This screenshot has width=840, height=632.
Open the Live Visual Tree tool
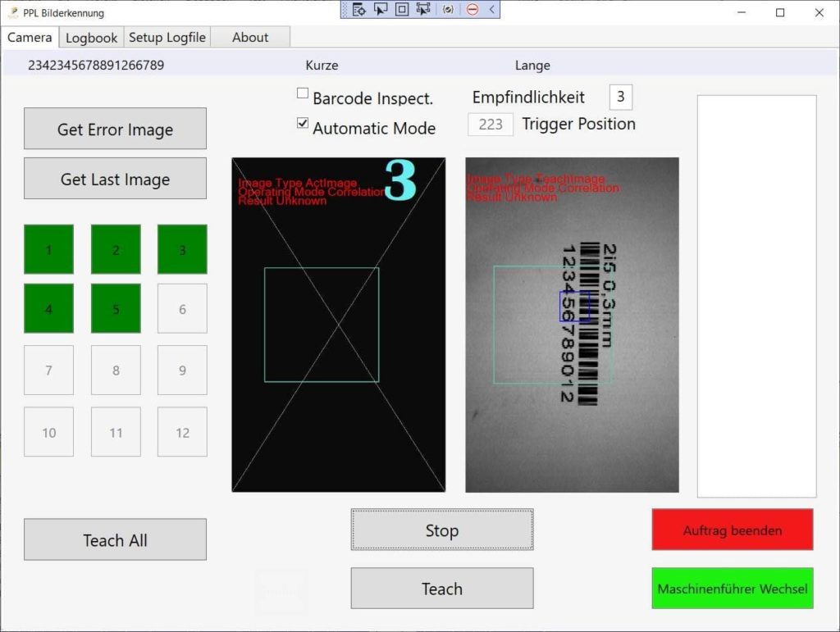click(x=358, y=10)
